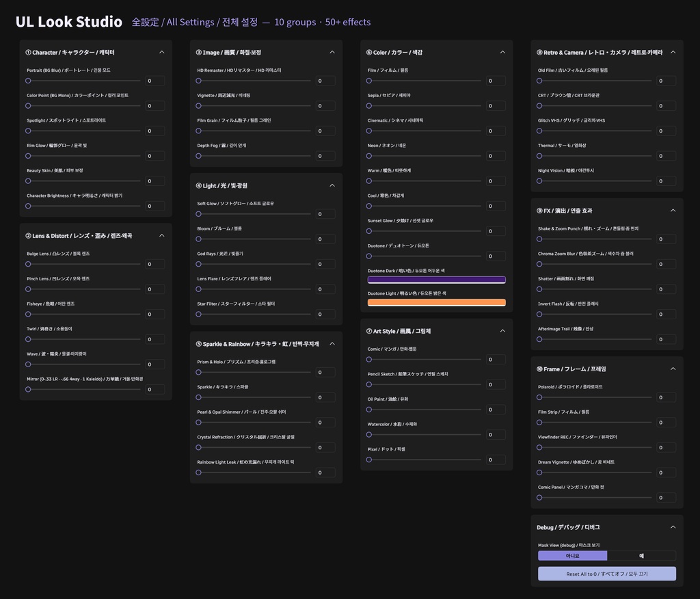
Task: Open the Duotone Dark purple color swatch
Action: pos(437,280)
